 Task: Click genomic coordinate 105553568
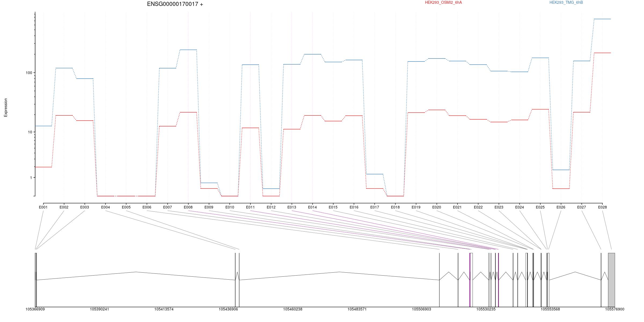550,309
